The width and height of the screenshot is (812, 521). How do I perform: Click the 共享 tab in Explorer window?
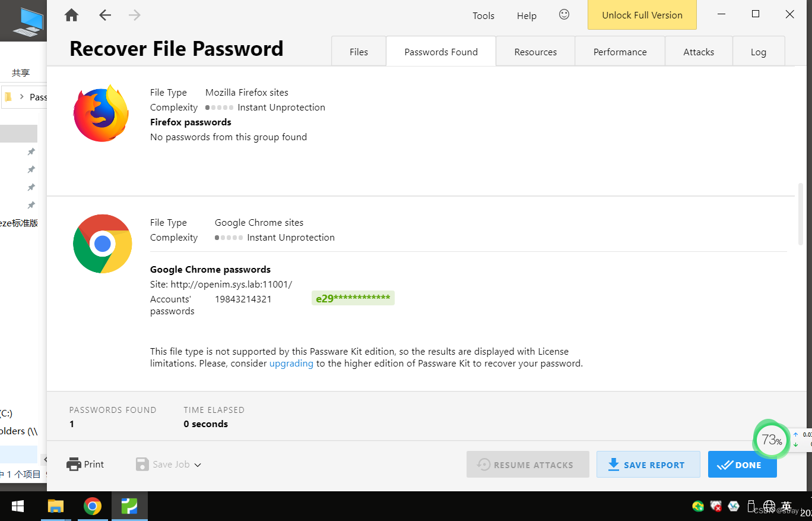pyautogui.click(x=21, y=72)
